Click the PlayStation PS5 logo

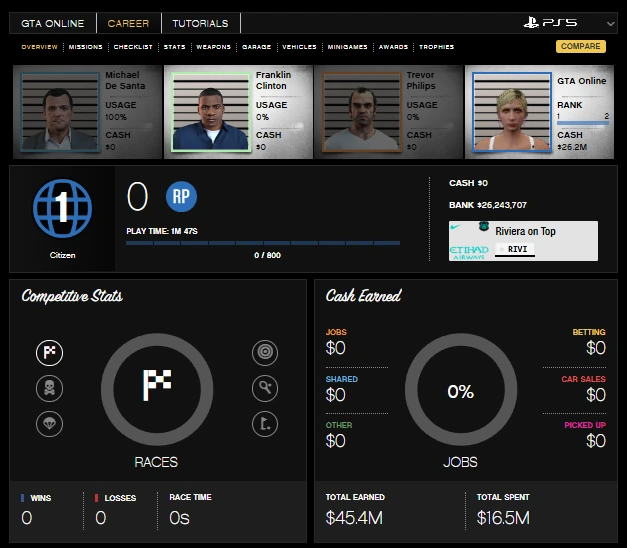click(550, 23)
